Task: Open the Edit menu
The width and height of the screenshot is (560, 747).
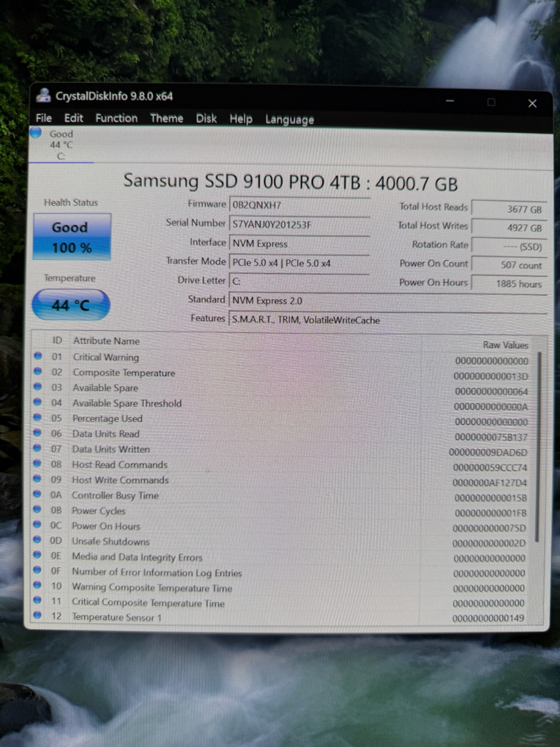Action: [74, 118]
